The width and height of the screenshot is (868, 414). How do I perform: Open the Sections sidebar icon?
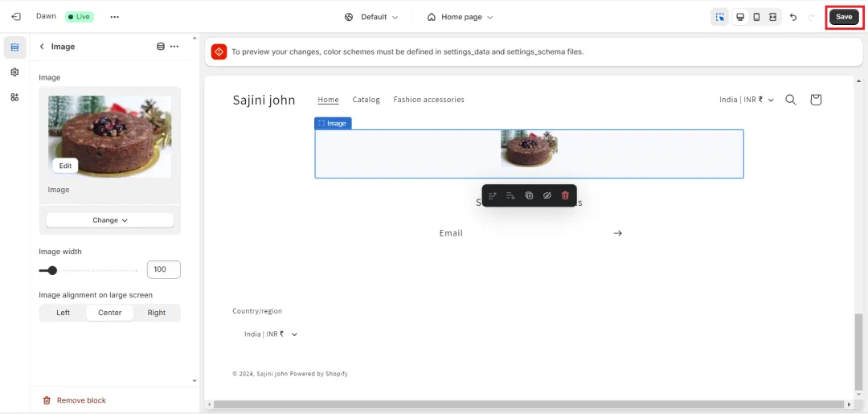click(14, 47)
